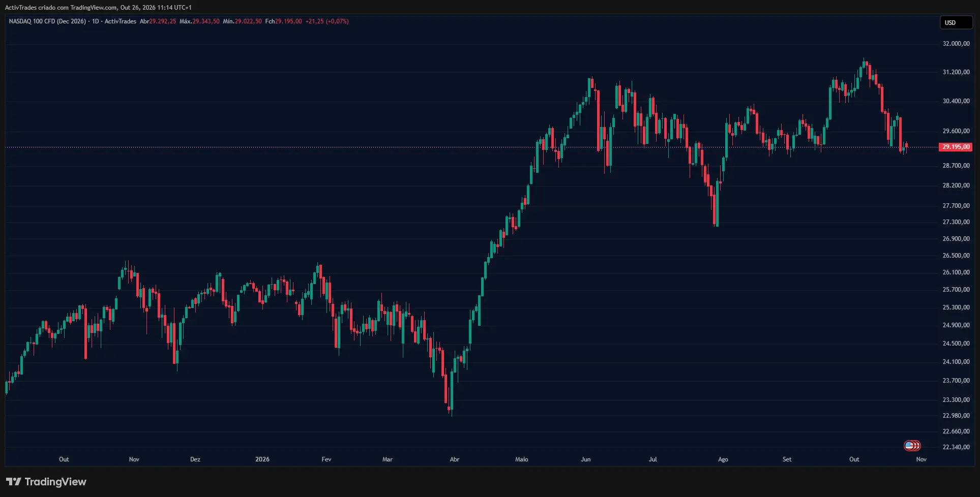This screenshot has height=497, width=980.
Task: Click the Maio label on time axis
Action: 522,459
